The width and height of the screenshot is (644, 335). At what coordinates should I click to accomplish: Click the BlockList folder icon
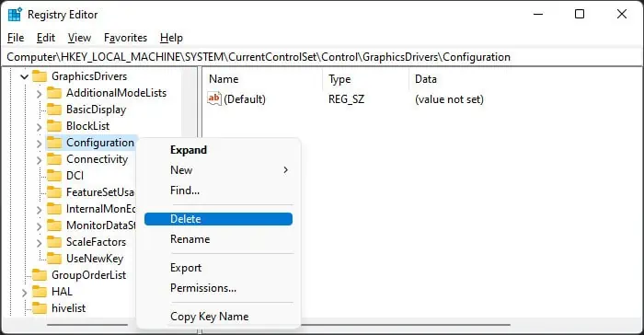pos(54,126)
